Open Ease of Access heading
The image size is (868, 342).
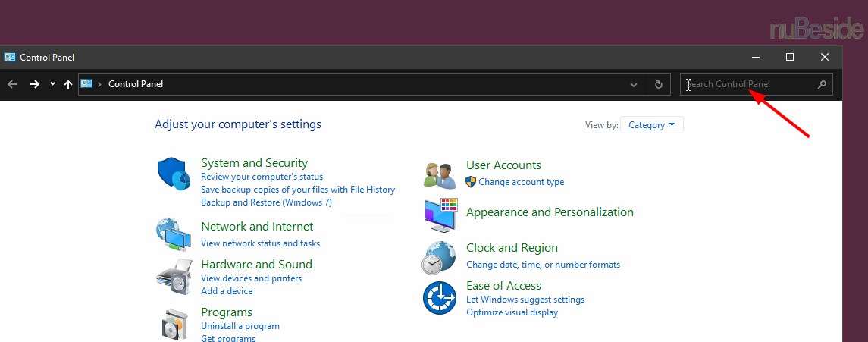504,286
